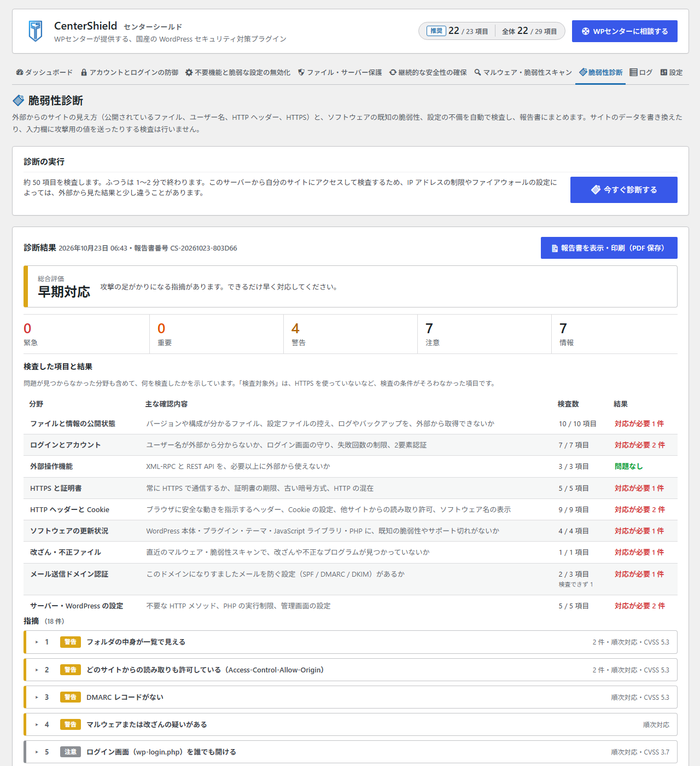
Task: Click the icon beside the 設定 tab
Action: coord(663,72)
